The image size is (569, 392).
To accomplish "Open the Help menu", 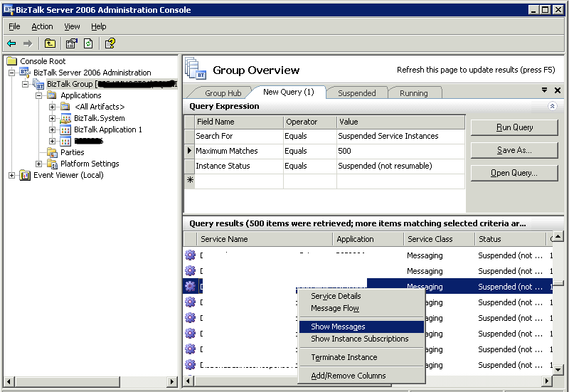I will point(98,26).
